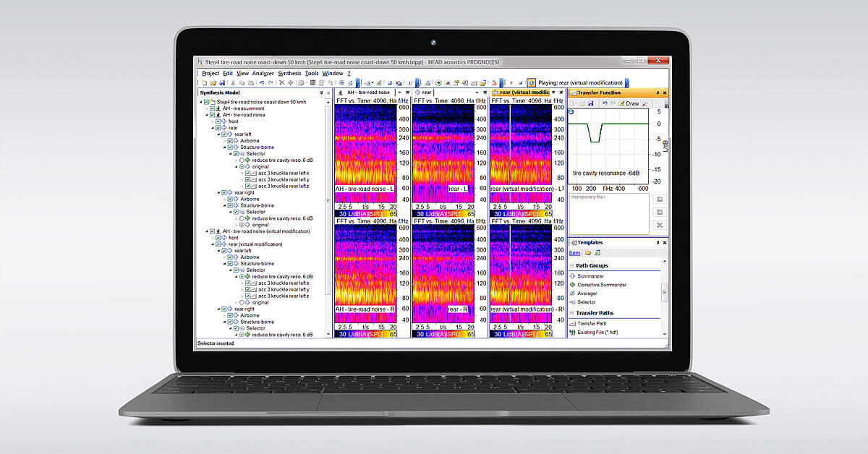Click the <temporary file> text field

(x=609, y=213)
